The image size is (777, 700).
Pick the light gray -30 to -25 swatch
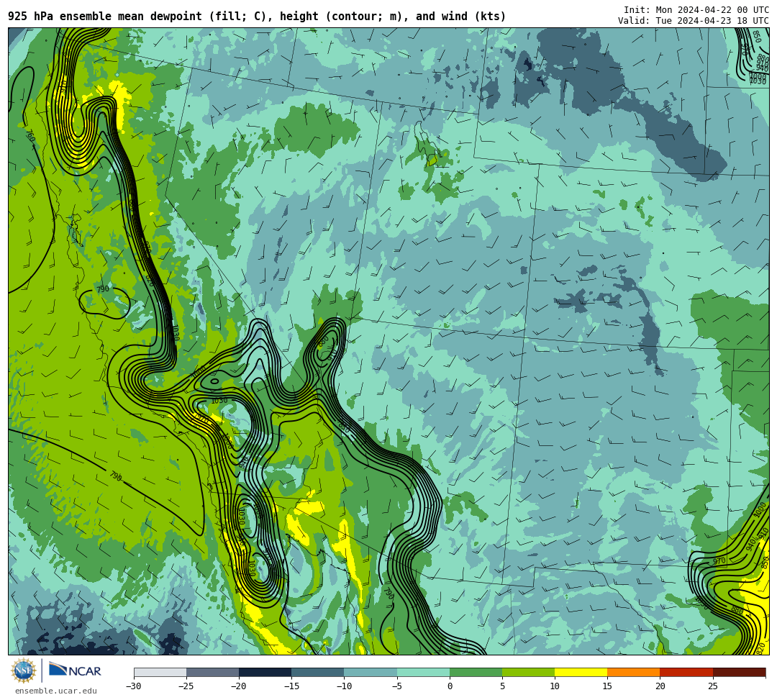160,672
